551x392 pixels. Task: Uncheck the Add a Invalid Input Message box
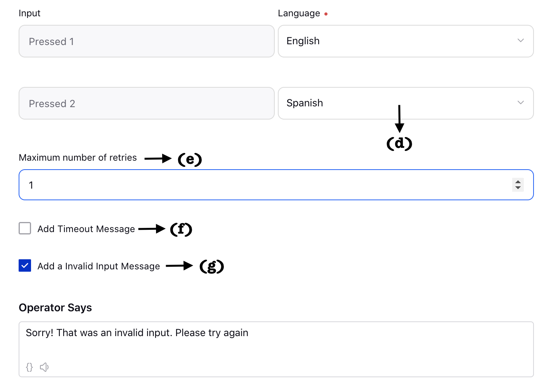coord(25,265)
